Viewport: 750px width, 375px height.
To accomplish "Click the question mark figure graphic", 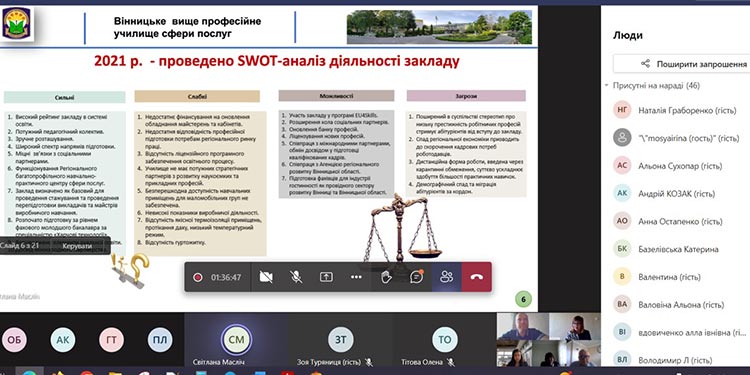I will [131, 270].
